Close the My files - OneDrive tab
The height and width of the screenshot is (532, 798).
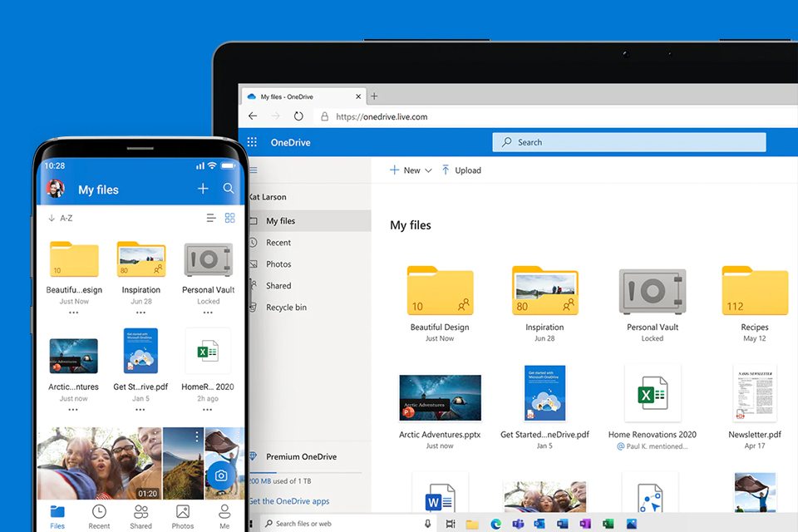(x=358, y=96)
